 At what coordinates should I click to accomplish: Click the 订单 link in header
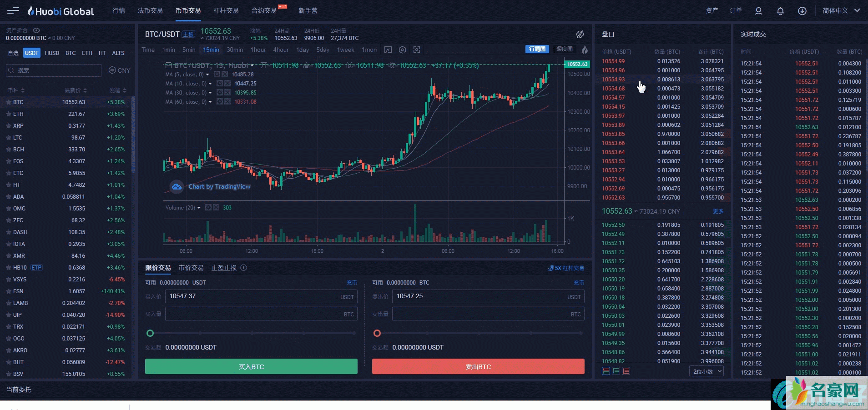(736, 10)
